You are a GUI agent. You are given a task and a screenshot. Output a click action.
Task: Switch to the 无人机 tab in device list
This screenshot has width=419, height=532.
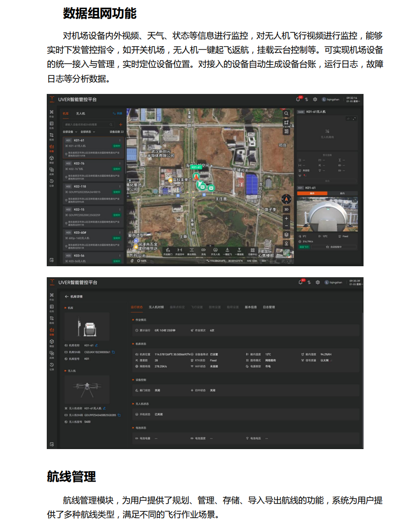[80, 113]
